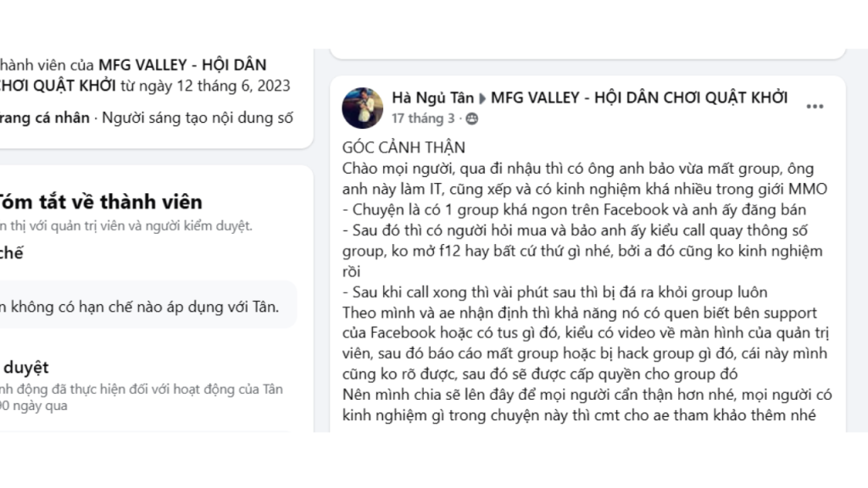The width and height of the screenshot is (868, 488).
Task: Click the admin and moderator visibility subtitle
Action: pos(127,225)
